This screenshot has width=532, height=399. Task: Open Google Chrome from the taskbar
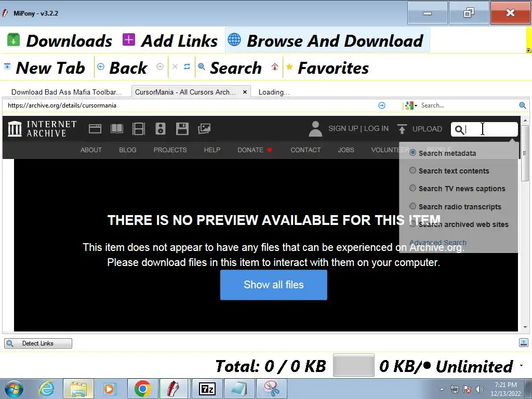pyautogui.click(x=142, y=389)
